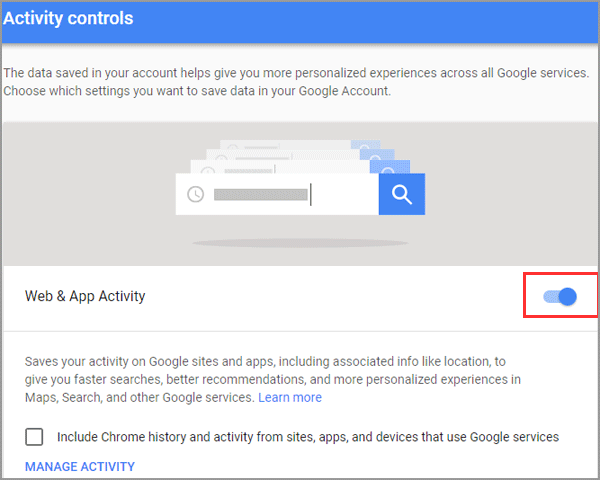
Task: Click the white area of illustrated search field
Action: tap(344, 194)
